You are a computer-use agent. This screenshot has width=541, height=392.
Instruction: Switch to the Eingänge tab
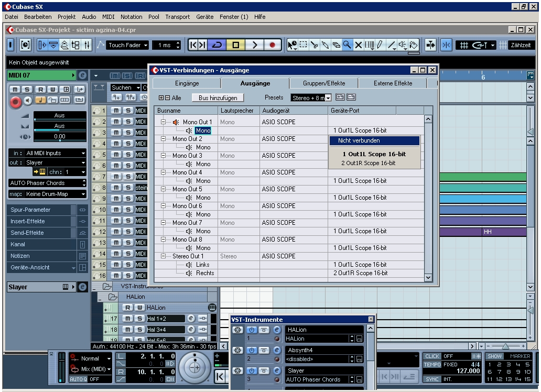(x=187, y=83)
